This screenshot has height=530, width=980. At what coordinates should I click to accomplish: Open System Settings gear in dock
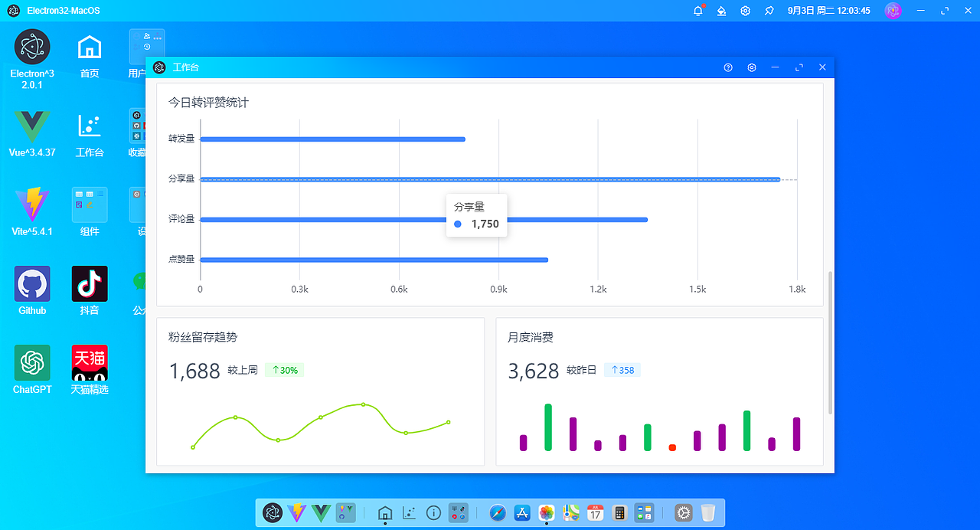click(x=684, y=512)
